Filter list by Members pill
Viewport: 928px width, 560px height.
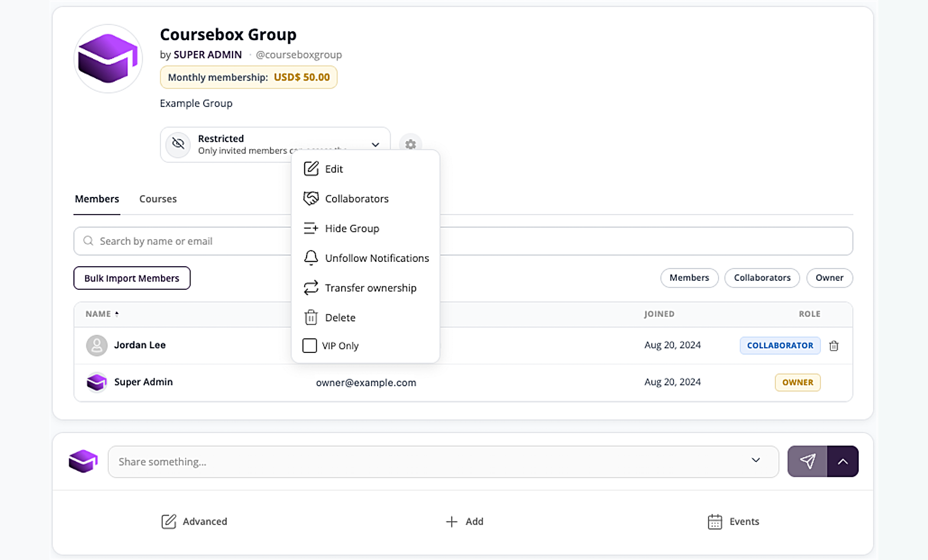tap(689, 277)
